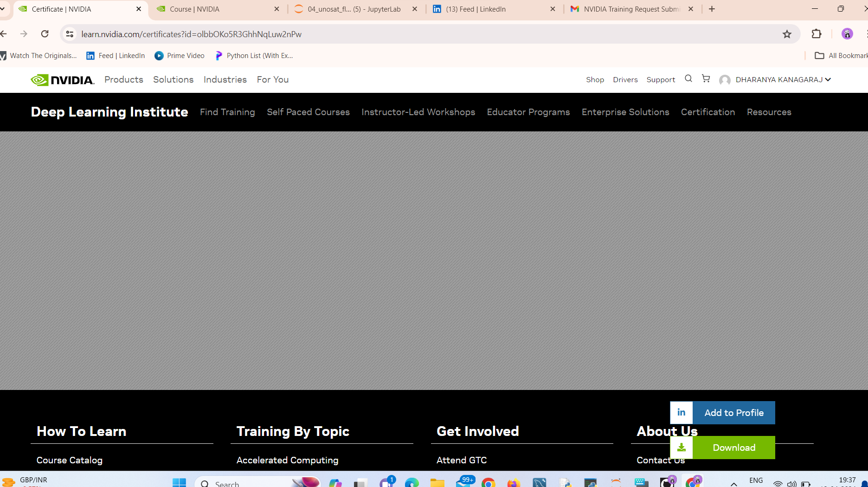Click the Windows taskbar Search box
This screenshot has height=487, width=868.
(257, 483)
